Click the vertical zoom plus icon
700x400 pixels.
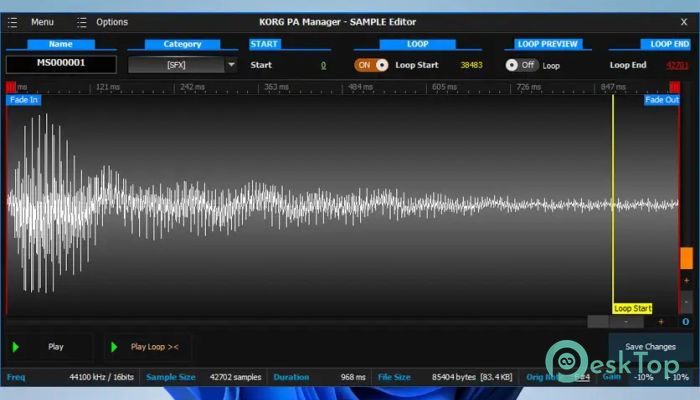pos(686,280)
